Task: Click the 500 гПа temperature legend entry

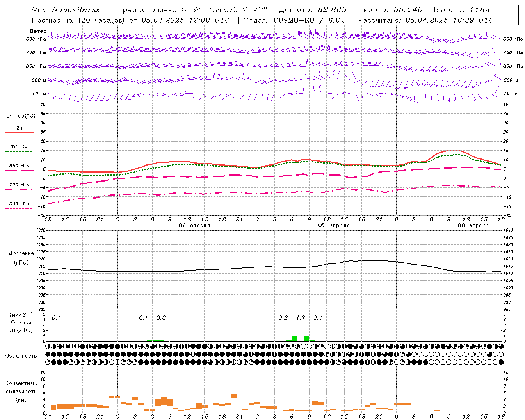Action: pos(19,204)
